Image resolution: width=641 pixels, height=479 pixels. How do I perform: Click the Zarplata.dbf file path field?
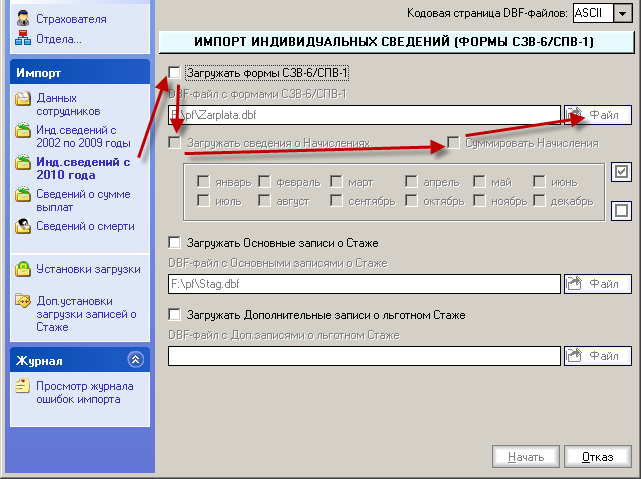[x=364, y=115]
